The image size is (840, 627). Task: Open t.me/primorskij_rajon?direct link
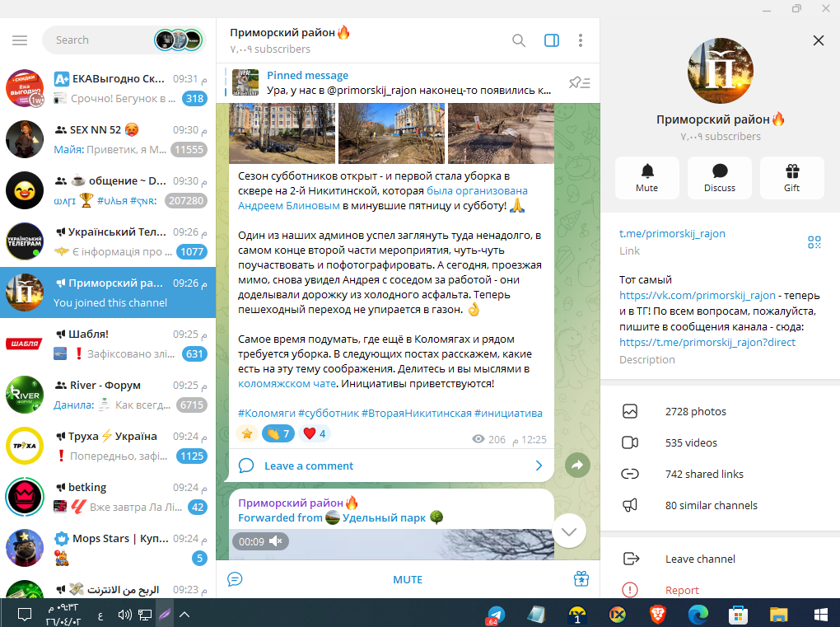tap(707, 343)
